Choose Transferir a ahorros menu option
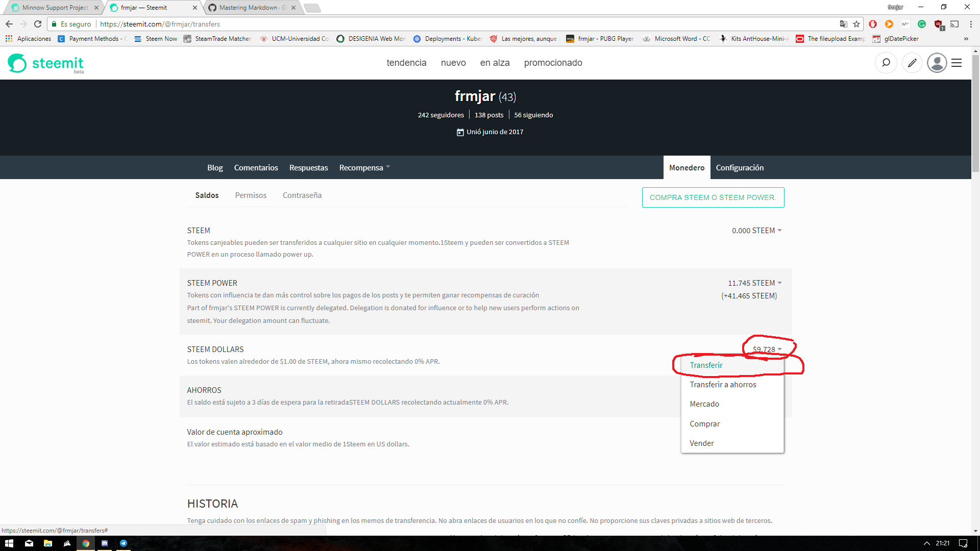 723,385
